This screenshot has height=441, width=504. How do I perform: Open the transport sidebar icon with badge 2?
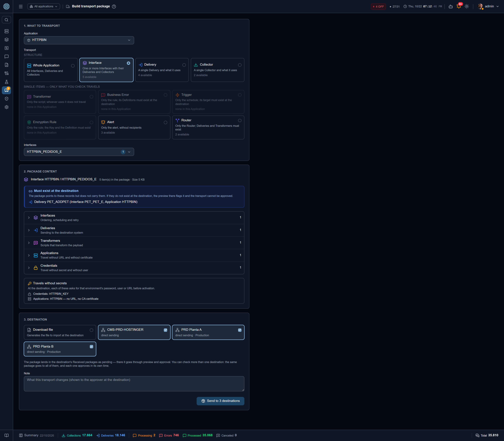[6, 90]
